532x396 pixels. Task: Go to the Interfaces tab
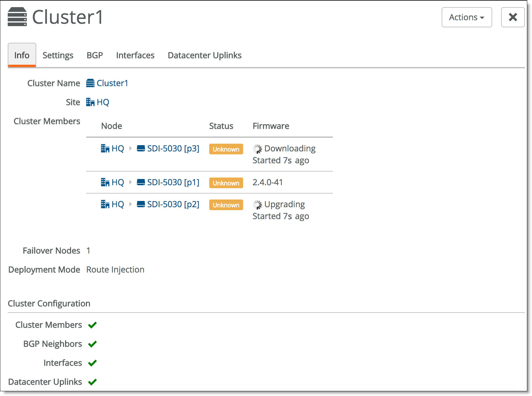pyautogui.click(x=135, y=55)
